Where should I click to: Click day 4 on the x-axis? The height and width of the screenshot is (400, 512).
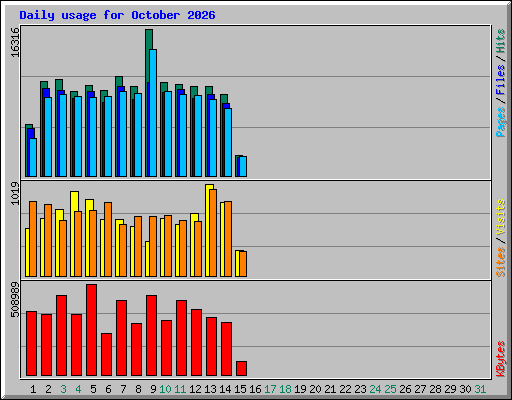click(x=78, y=389)
